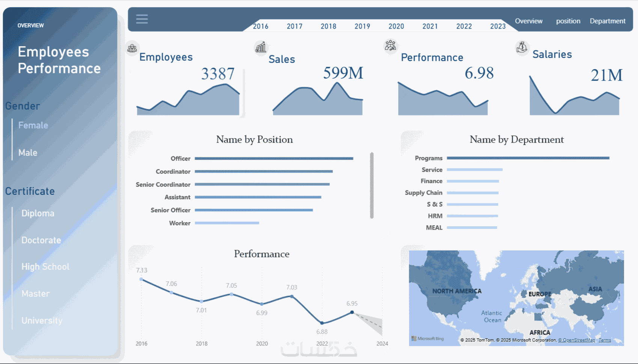Screen dimensions: 638x364
Task: Select year 2017 in the year slicer
Action: click(x=295, y=26)
